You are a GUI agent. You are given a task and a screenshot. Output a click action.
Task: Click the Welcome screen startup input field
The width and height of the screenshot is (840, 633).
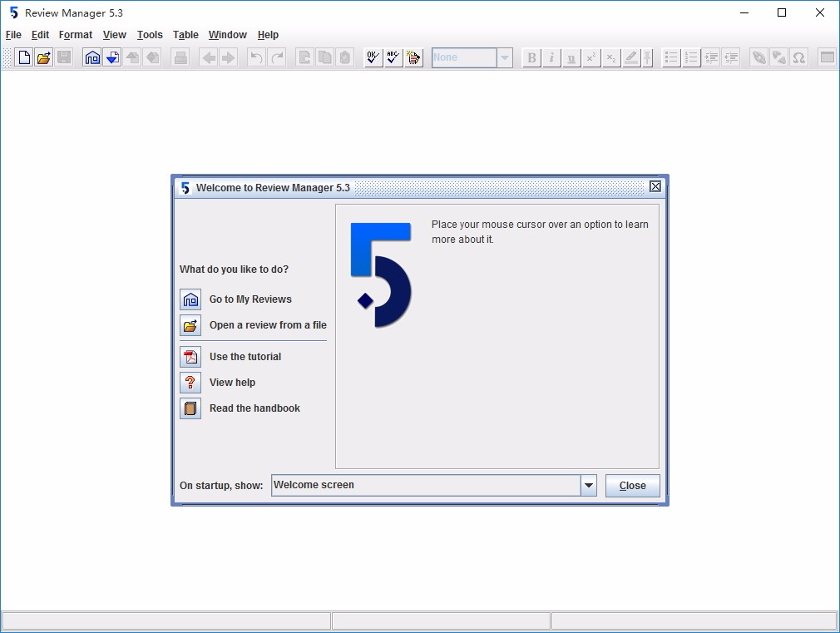(424, 485)
